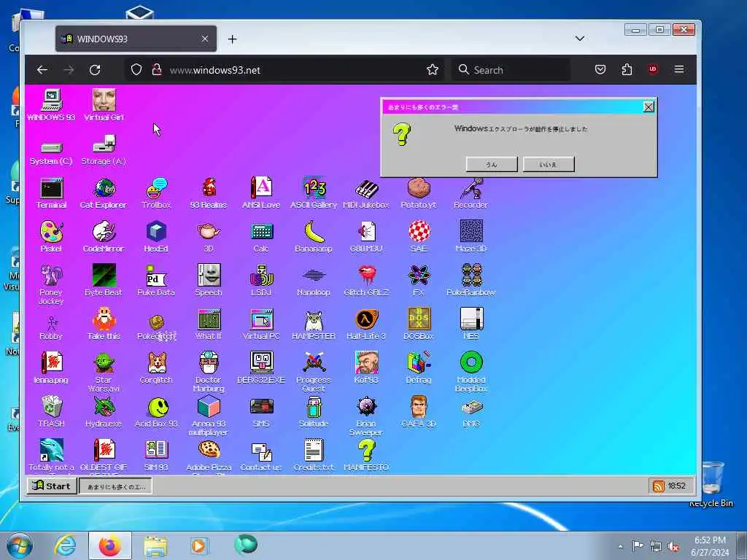Viewport: 747px width, 560px height.
Task: Click the right button in error dialog
Action: click(x=549, y=164)
